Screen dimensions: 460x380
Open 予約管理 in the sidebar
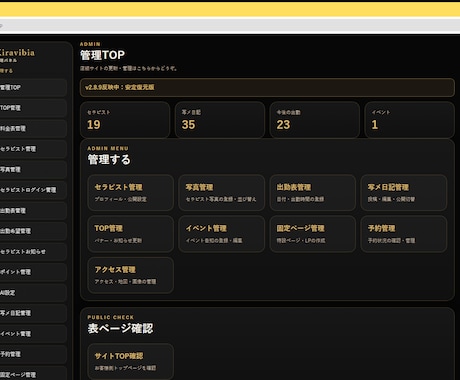pos(33,354)
